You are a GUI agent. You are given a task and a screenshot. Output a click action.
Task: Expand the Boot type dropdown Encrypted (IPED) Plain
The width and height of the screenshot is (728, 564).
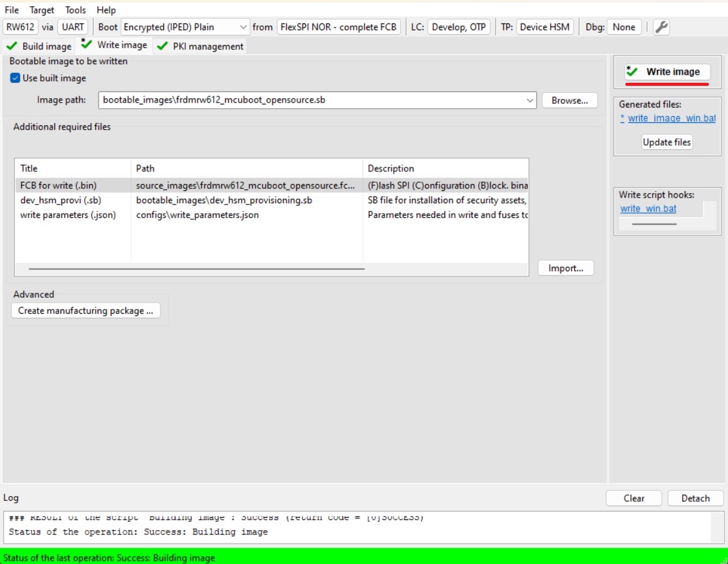185,27
